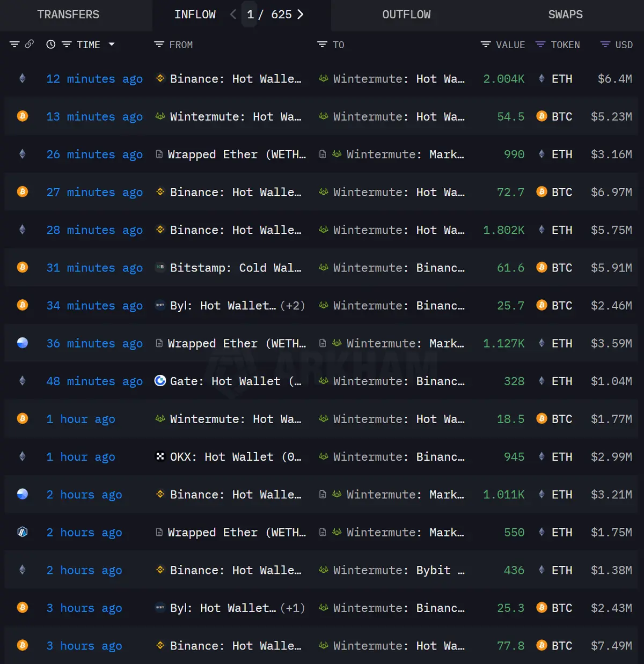Screen dimensions: 644x664
Task: Open the FROM column filter
Action: pyautogui.click(x=159, y=45)
